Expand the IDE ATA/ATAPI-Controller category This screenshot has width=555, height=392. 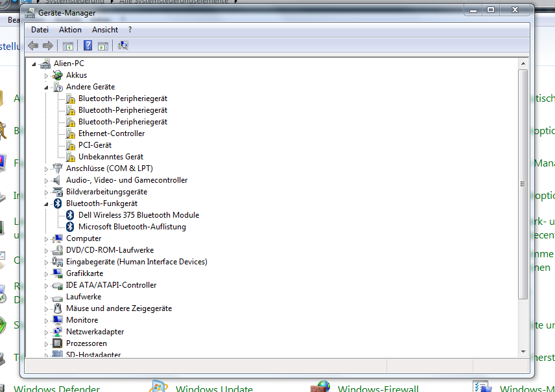(47, 286)
